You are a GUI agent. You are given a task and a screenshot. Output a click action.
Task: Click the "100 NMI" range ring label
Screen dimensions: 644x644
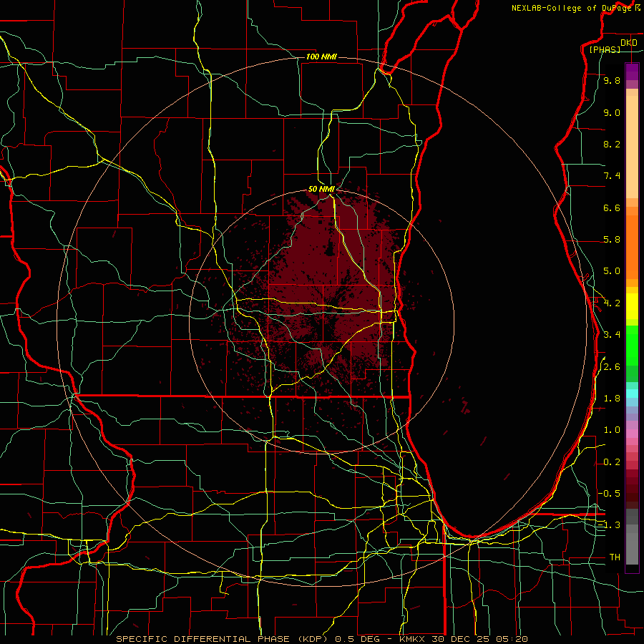pyautogui.click(x=321, y=57)
